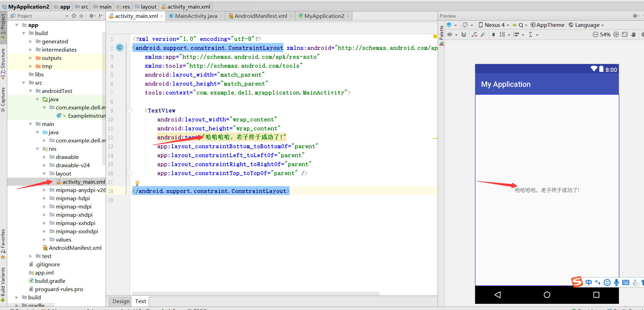
Task: Click the Infer Constraints magic wand icon
Action: point(483,34)
